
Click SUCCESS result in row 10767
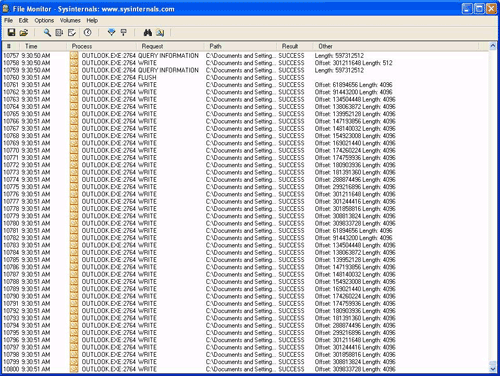[x=291, y=129]
